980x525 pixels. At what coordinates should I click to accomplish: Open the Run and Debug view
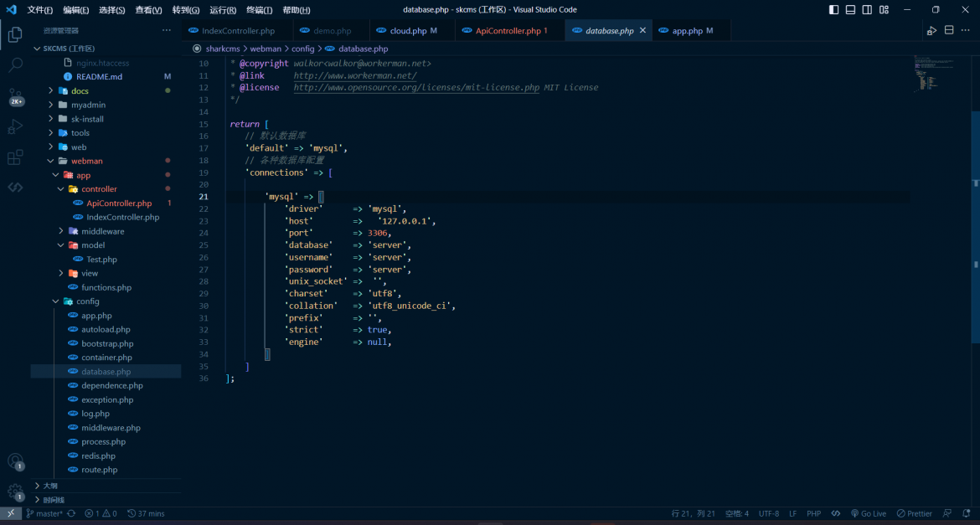(15, 127)
